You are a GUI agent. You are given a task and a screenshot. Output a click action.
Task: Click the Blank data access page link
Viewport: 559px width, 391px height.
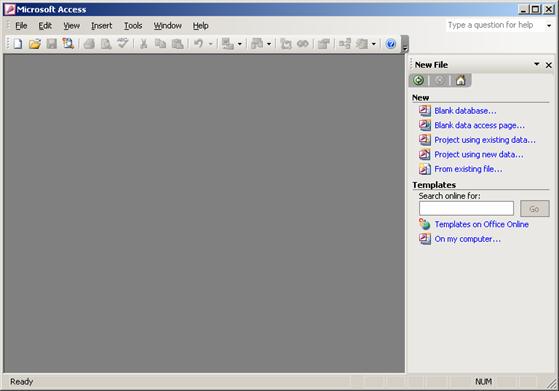(479, 125)
